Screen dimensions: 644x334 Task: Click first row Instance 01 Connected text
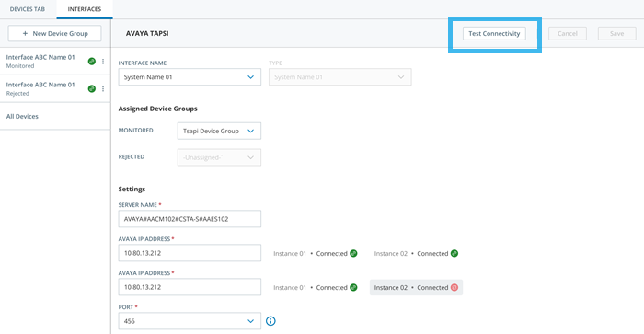[x=311, y=253]
